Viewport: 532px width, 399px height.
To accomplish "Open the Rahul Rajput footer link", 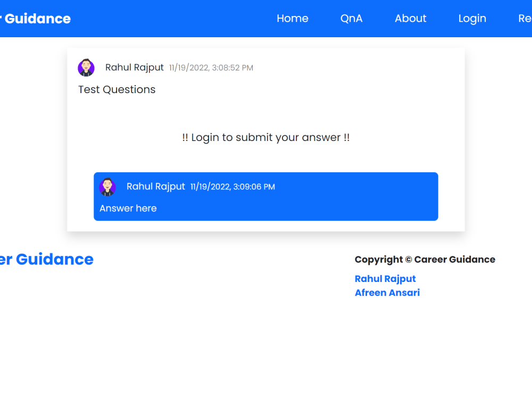I will 385,279.
